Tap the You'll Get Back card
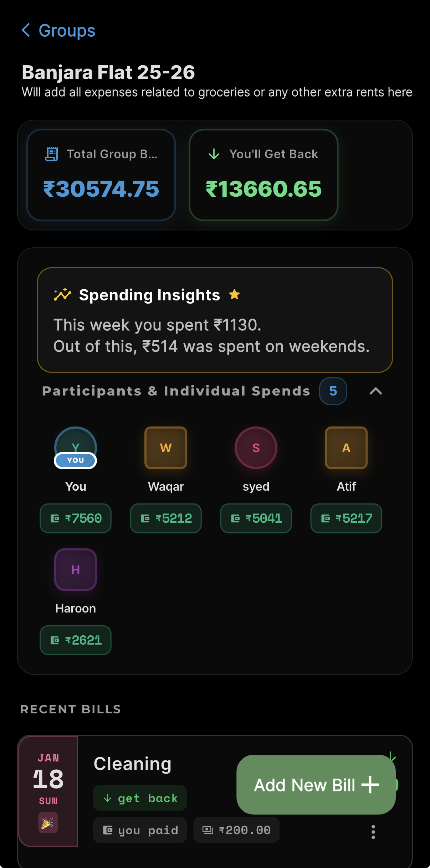 point(263,175)
